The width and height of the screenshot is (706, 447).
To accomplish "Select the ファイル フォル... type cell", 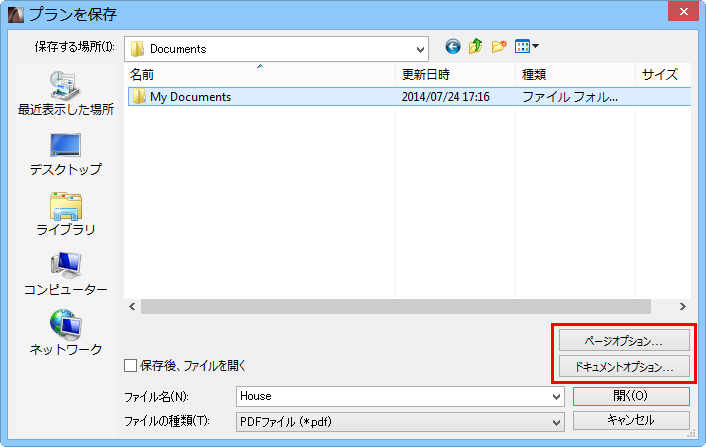I will coord(570,97).
